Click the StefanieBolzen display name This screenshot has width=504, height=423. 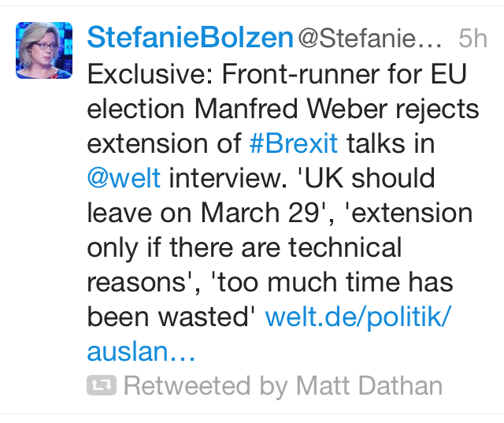click(x=191, y=38)
